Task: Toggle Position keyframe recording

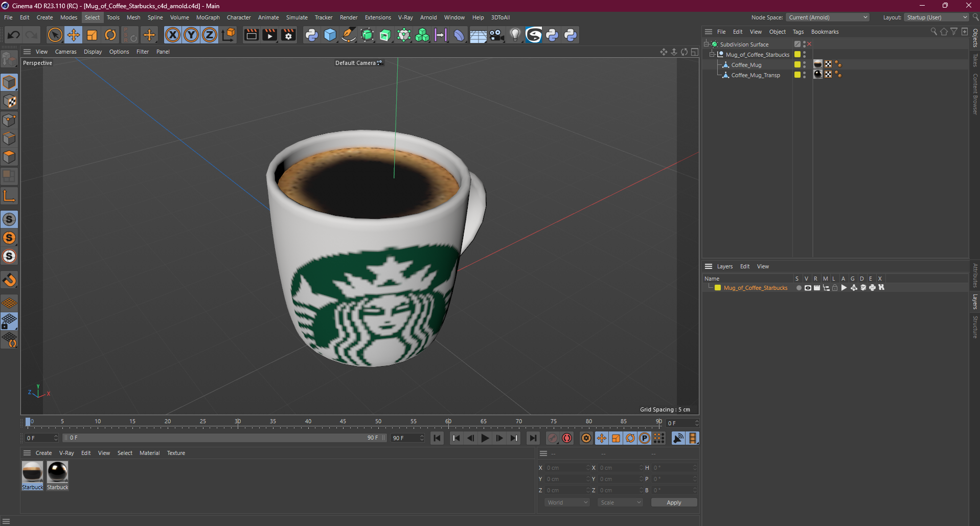Action: click(602, 438)
